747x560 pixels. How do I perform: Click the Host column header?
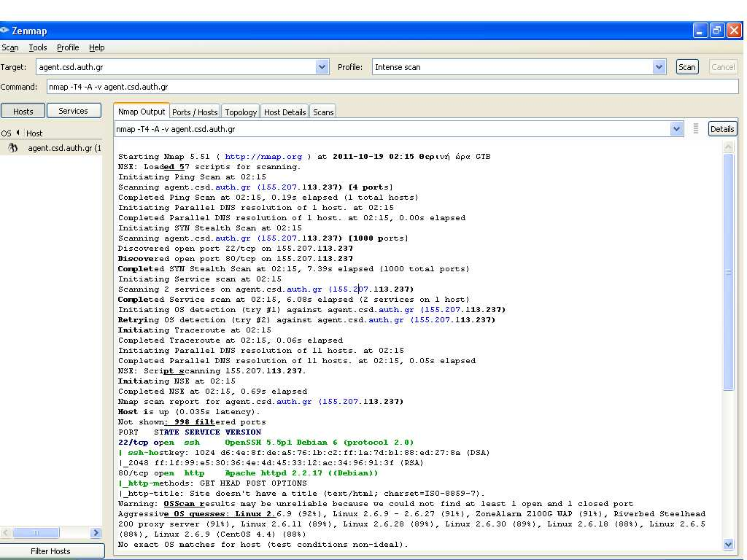point(34,133)
